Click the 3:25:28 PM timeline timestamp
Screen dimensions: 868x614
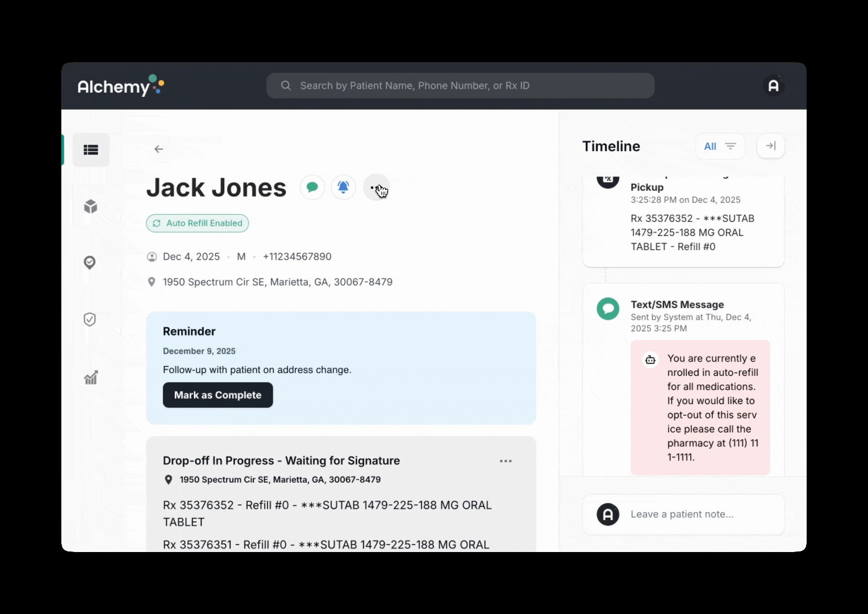[x=686, y=200]
